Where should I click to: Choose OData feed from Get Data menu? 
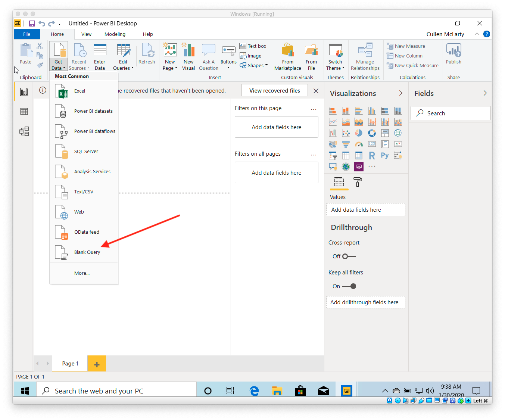pyautogui.click(x=84, y=232)
